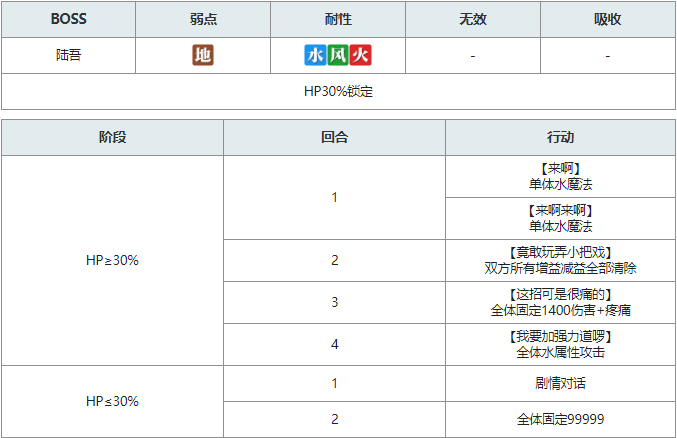Select the 阶段 header cell
The image size is (677, 438).
112,137
